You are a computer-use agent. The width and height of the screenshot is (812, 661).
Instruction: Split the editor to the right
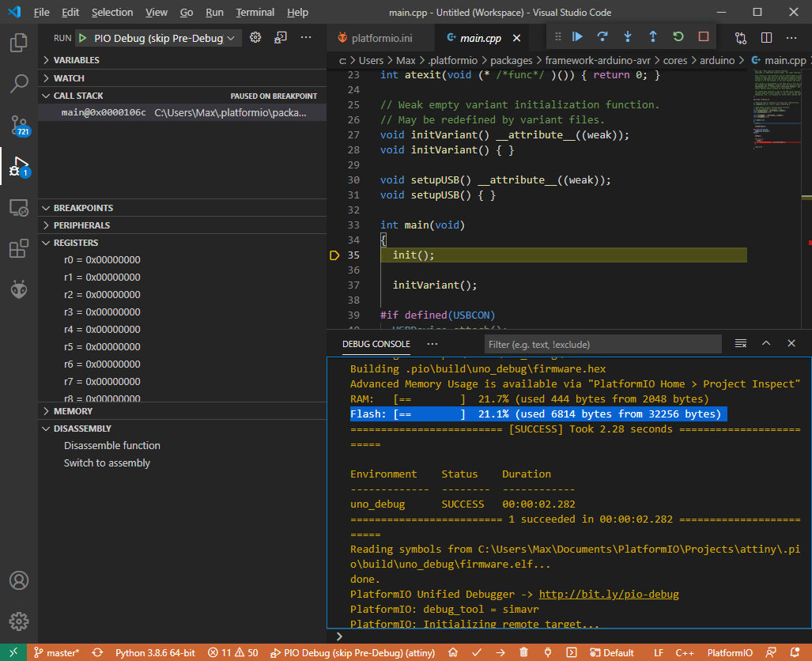coord(766,37)
